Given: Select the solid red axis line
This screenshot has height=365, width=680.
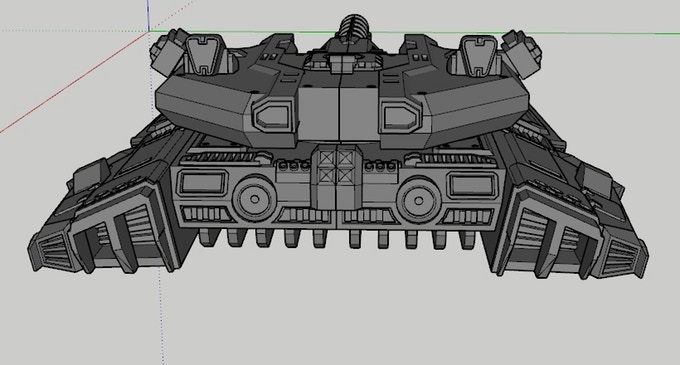Looking at the screenshot, I should point(74,82).
